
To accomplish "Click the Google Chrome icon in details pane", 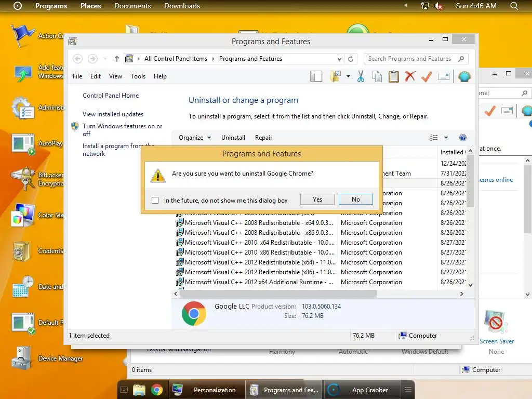I will 194,313.
